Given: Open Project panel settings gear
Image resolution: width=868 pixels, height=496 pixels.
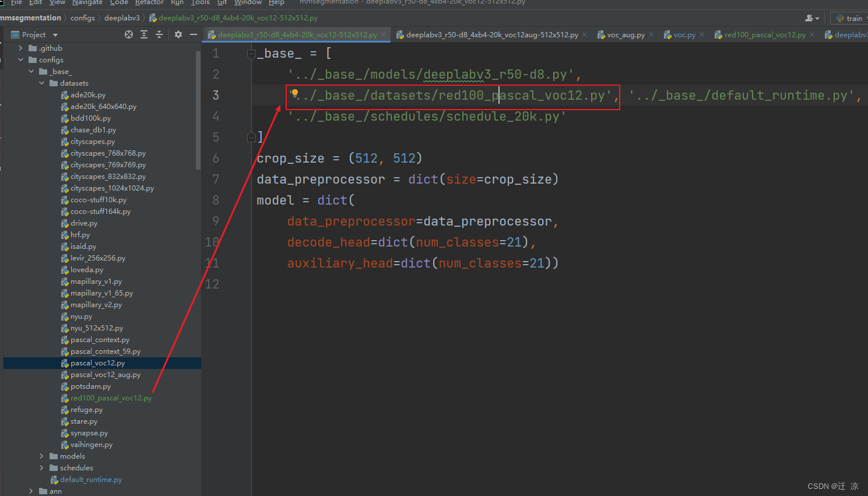Looking at the screenshot, I should [178, 35].
